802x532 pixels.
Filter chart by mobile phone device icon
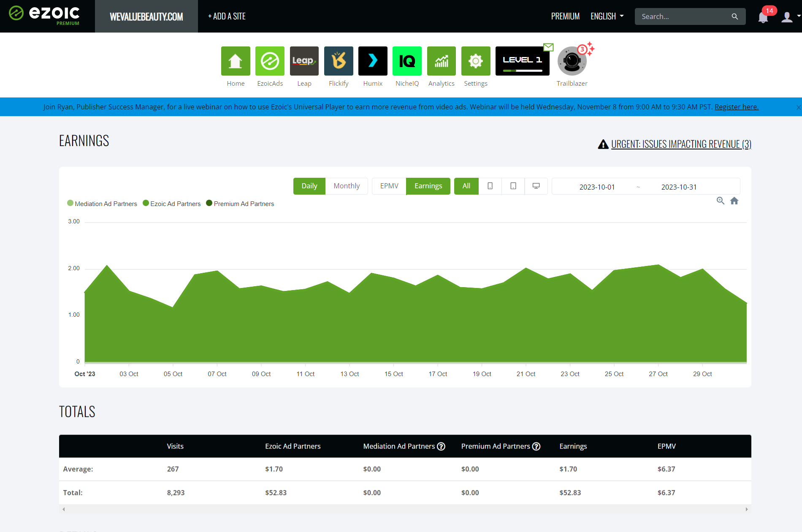[x=490, y=186]
